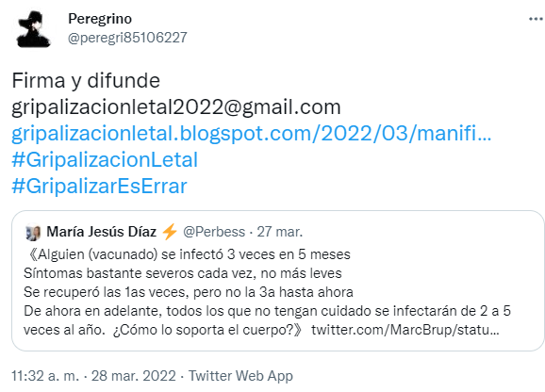Click the lightning bolt emoji beside Díaz
Viewport: 545px width, 392px height.
[170, 232]
